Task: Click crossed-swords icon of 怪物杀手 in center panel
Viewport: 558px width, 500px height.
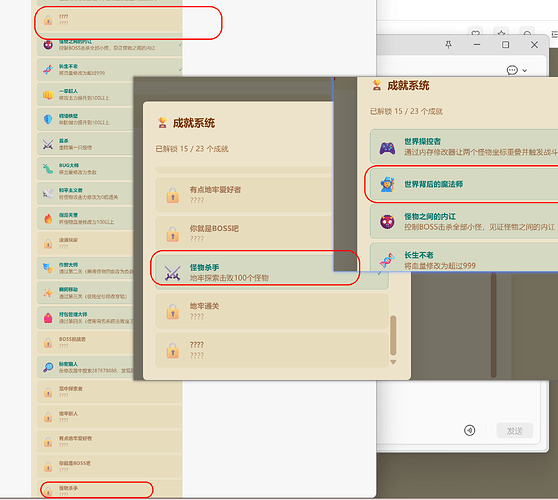Action: (x=173, y=273)
